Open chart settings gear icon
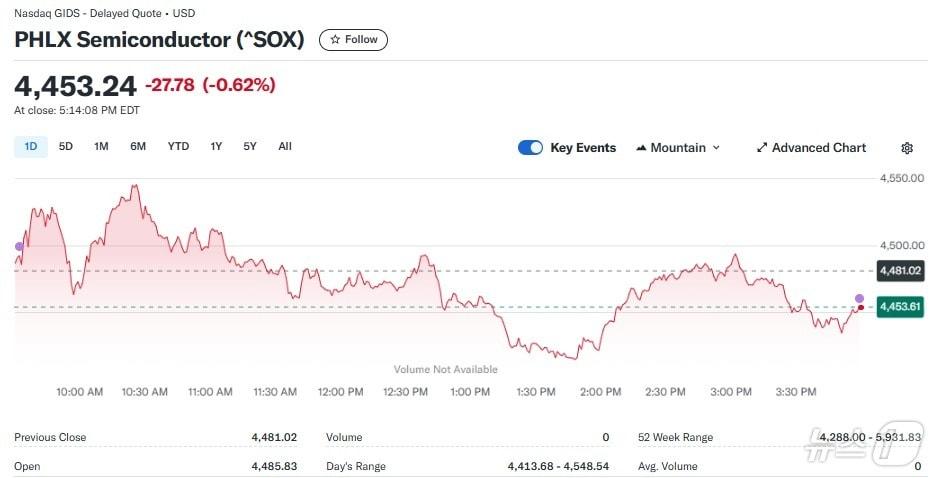This screenshot has height=478, width=934. click(x=907, y=148)
